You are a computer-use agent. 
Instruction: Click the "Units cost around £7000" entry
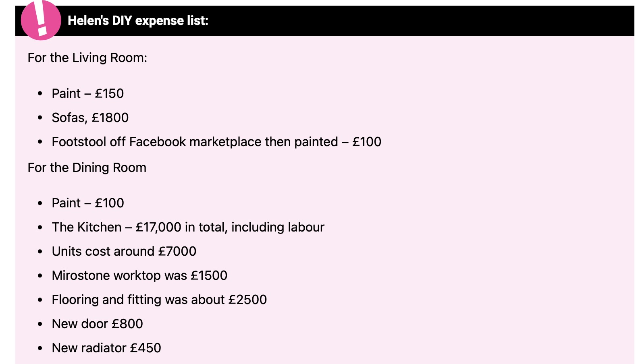click(x=124, y=251)
